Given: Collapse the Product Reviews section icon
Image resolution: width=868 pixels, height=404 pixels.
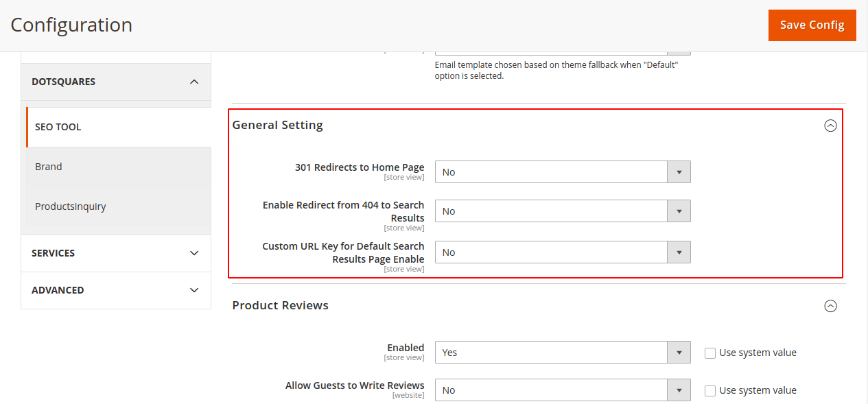Looking at the screenshot, I should [x=830, y=306].
